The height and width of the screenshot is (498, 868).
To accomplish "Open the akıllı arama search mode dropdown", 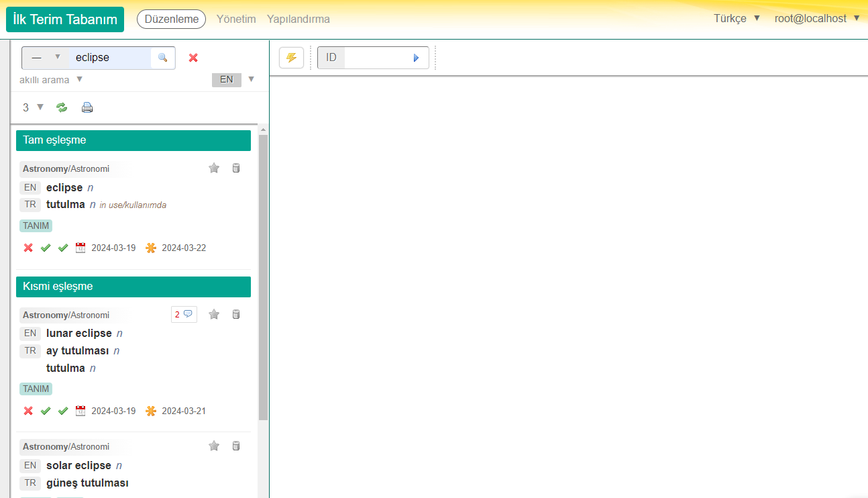I will point(51,80).
